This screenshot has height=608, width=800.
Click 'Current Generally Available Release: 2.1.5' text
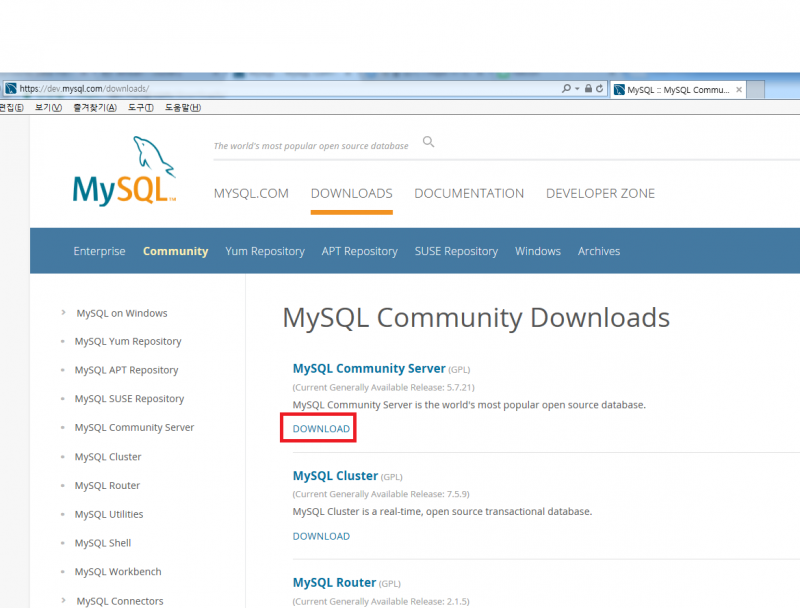[x=381, y=601]
